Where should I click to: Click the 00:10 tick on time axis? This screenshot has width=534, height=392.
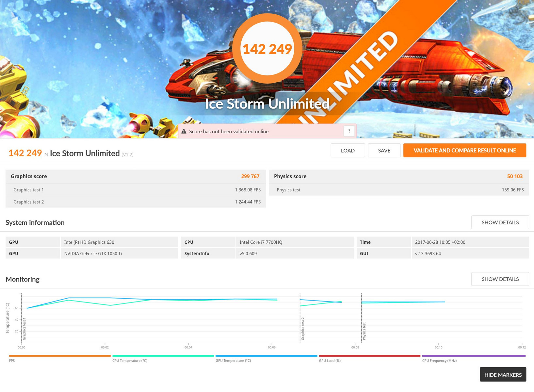(439, 347)
